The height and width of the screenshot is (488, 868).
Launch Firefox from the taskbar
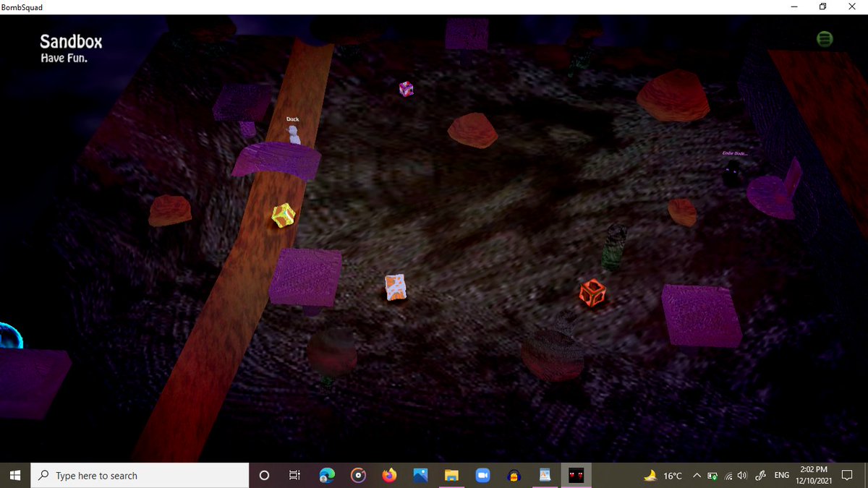(x=389, y=475)
